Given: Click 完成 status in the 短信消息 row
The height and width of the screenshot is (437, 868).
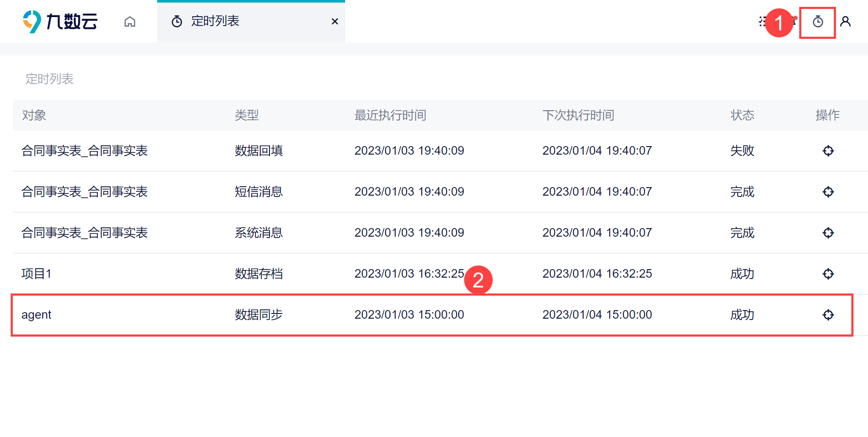Looking at the screenshot, I should click(x=742, y=192).
